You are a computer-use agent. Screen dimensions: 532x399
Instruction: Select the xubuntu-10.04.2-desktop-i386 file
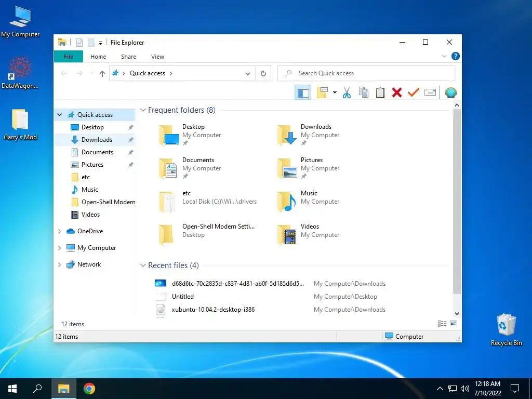click(x=212, y=310)
